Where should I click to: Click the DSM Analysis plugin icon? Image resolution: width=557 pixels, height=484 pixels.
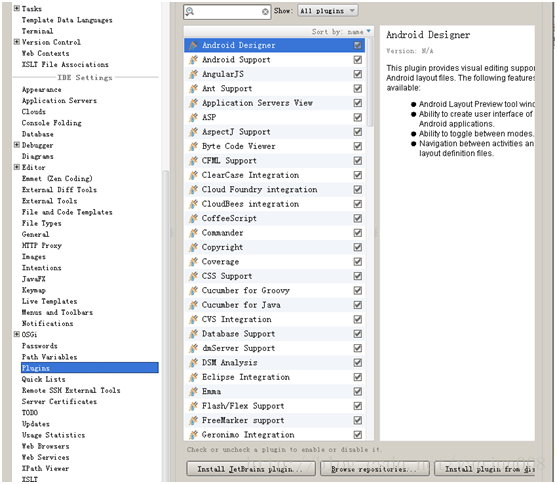(x=193, y=362)
